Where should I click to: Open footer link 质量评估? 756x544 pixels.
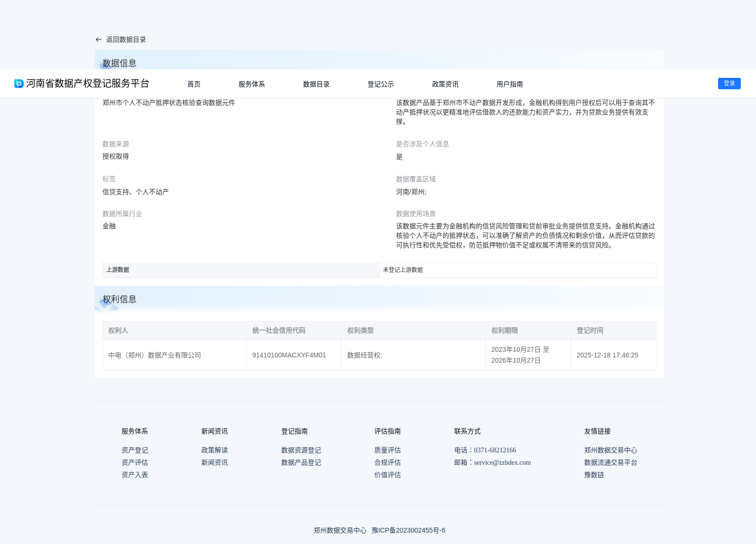point(387,450)
